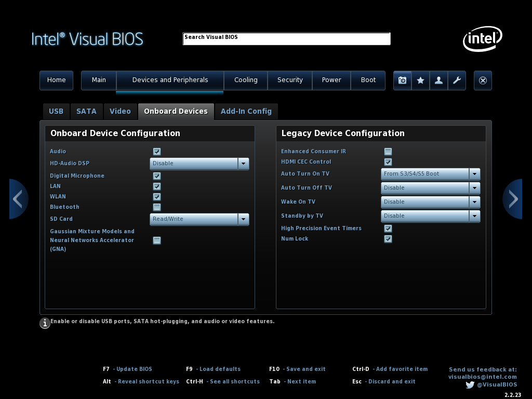Go to next page with right arrow
532x399 pixels.
(x=513, y=199)
